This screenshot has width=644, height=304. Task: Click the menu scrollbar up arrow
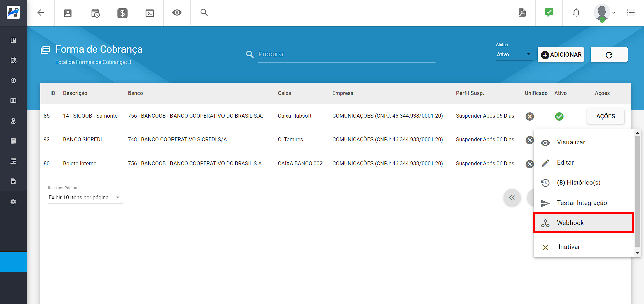tap(637, 133)
